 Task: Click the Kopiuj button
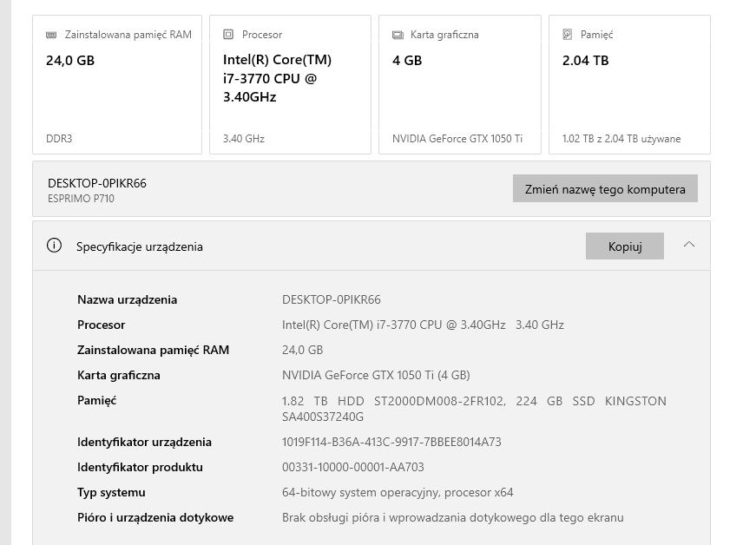[625, 246]
